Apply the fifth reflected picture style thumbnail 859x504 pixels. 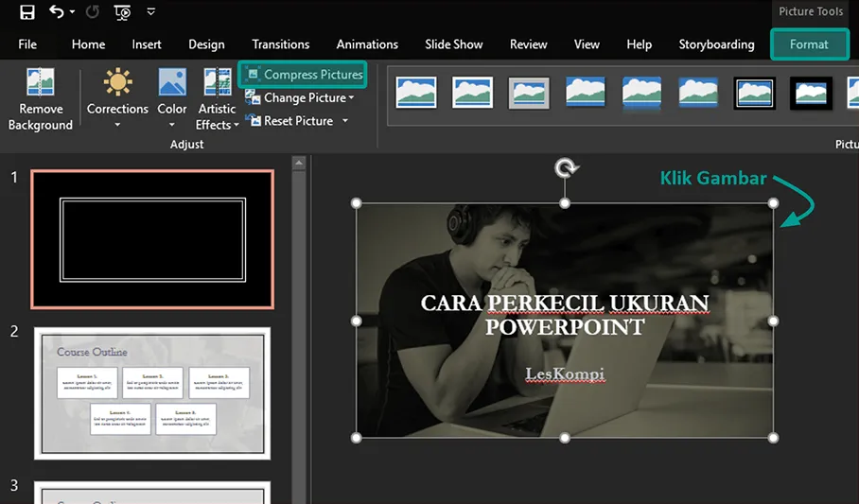pos(641,93)
